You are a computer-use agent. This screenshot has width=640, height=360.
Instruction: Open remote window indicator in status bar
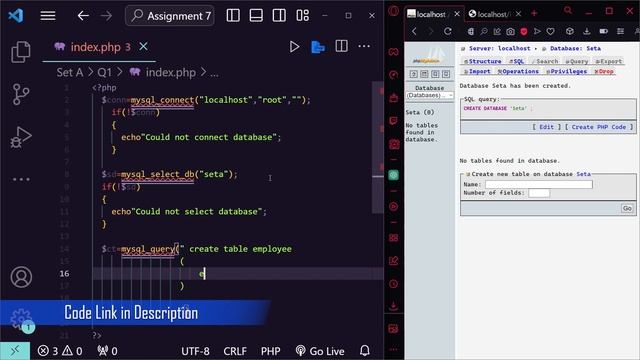pyautogui.click(x=15, y=351)
